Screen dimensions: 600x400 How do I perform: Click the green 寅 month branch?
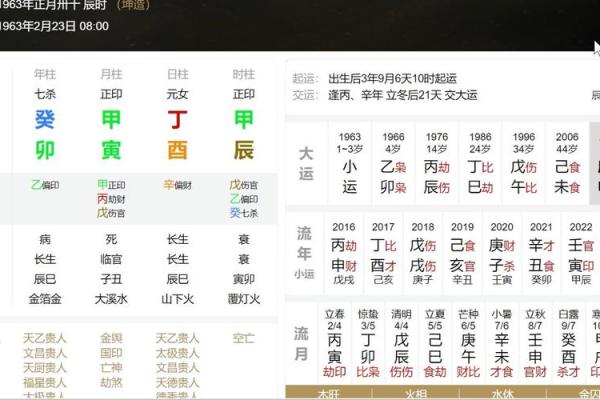pos(111,150)
